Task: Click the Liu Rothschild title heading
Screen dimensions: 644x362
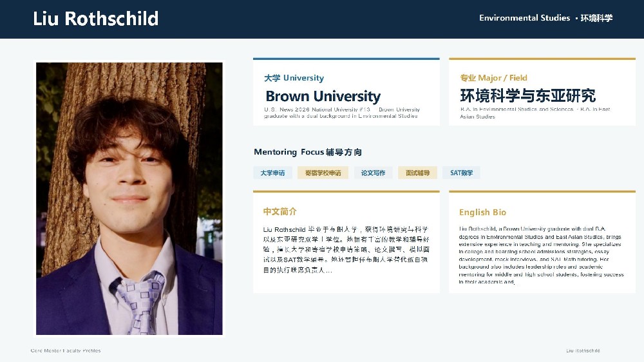Action: [x=96, y=19]
